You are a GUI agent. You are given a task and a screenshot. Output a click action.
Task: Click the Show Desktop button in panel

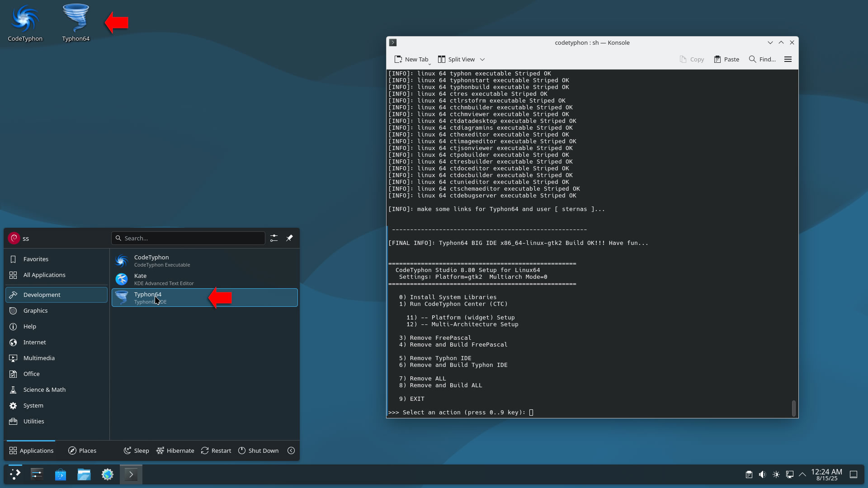point(854,474)
